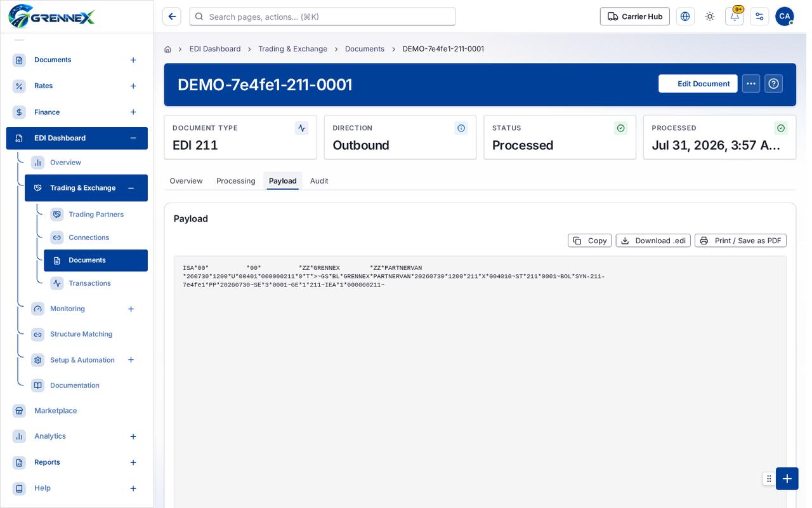812x508 pixels.
Task: Open the notifications bell
Action: 735,17
